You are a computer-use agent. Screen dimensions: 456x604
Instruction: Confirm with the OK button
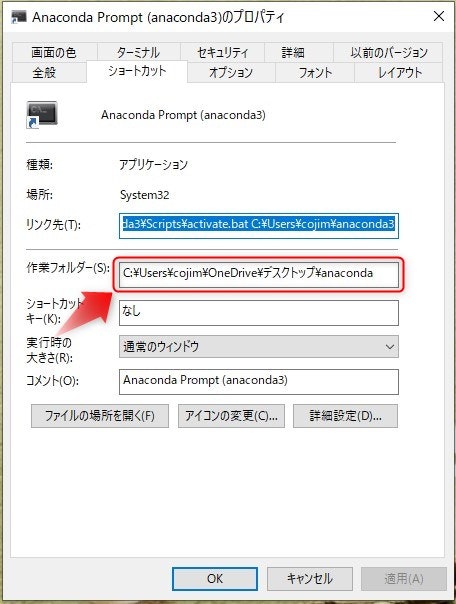[215, 579]
